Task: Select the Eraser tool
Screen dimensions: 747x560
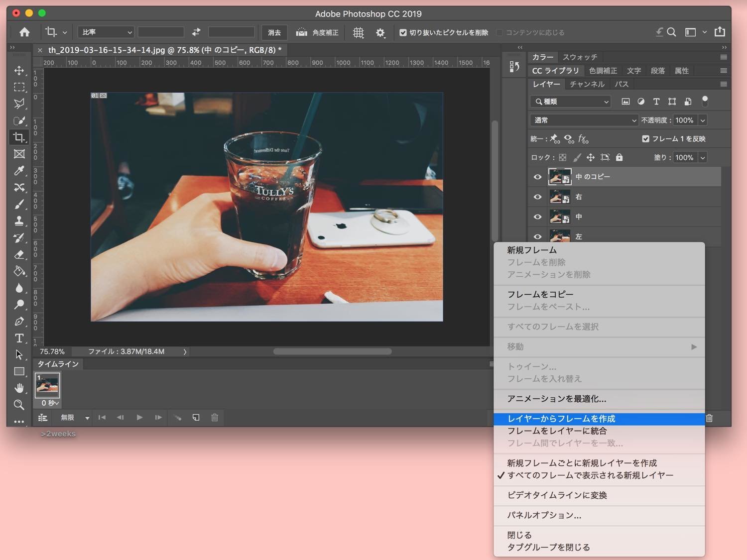Action: 19,254
